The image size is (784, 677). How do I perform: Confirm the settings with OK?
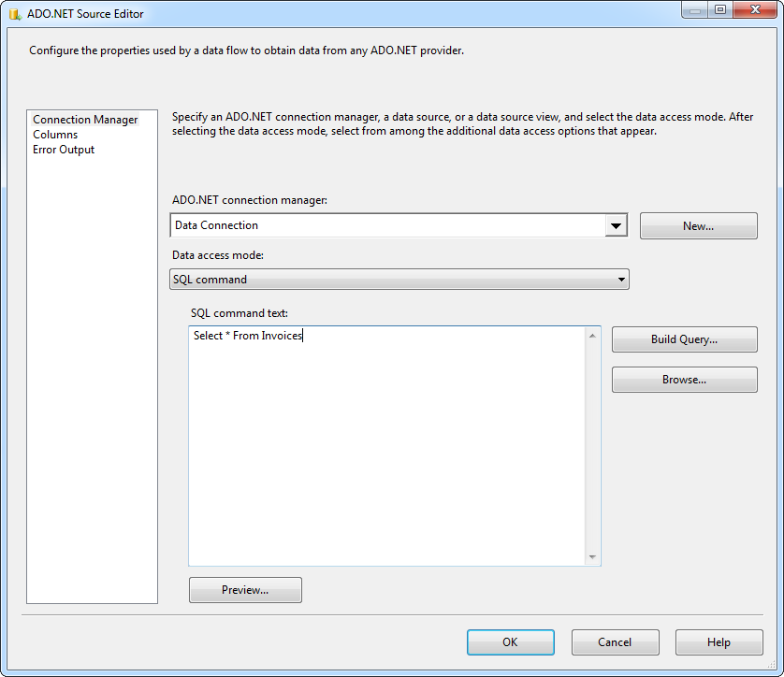click(x=510, y=642)
